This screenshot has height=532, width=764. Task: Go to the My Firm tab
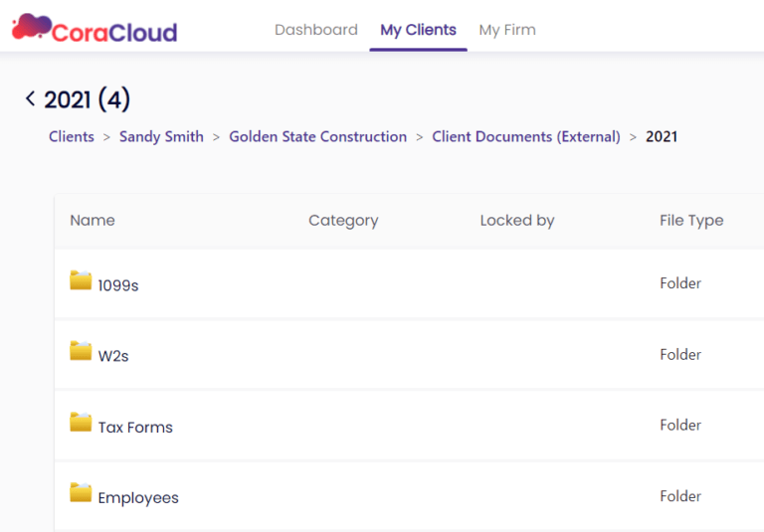tap(506, 30)
